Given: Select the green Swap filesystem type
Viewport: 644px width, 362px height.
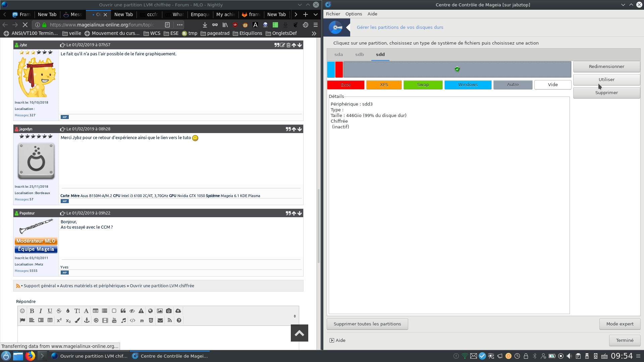Looking at the screenshot, I should [x=423, y=85].
